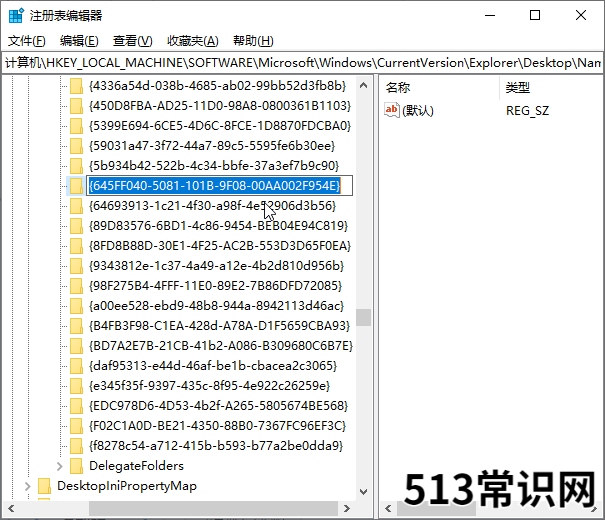605x520 pixels.
Task: Click folder icon of {4336a54d-038b-4685-ab02-99bb52d3fb8b}
Action: point(76,86)
